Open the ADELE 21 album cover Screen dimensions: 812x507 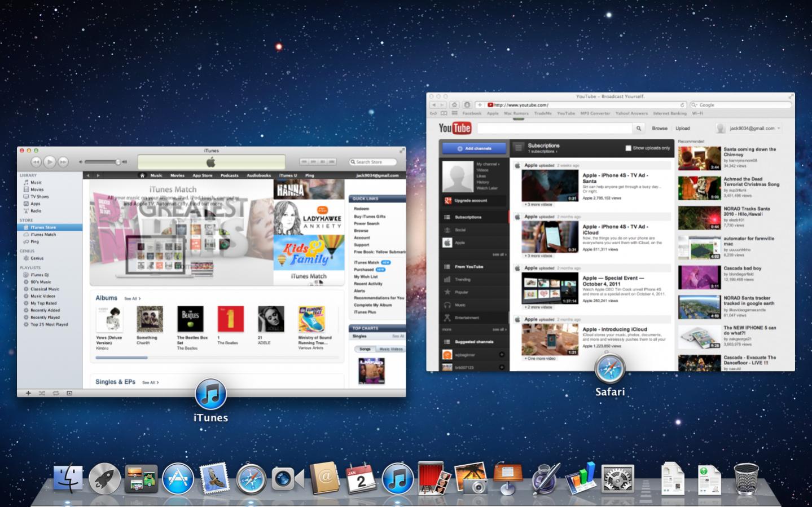coord(271,319)
